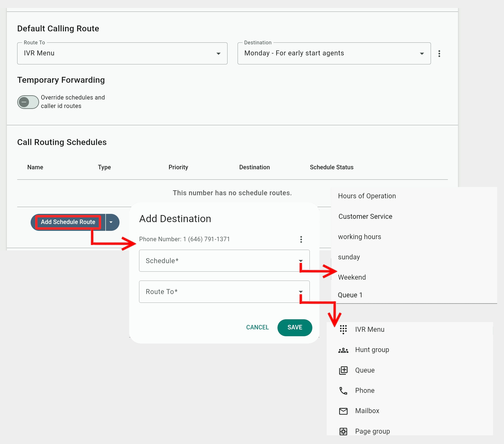This screenshot has width=504, height=444.
Task: Open the three-dot menu next to the Phone Number
Action: pos(301,239)
